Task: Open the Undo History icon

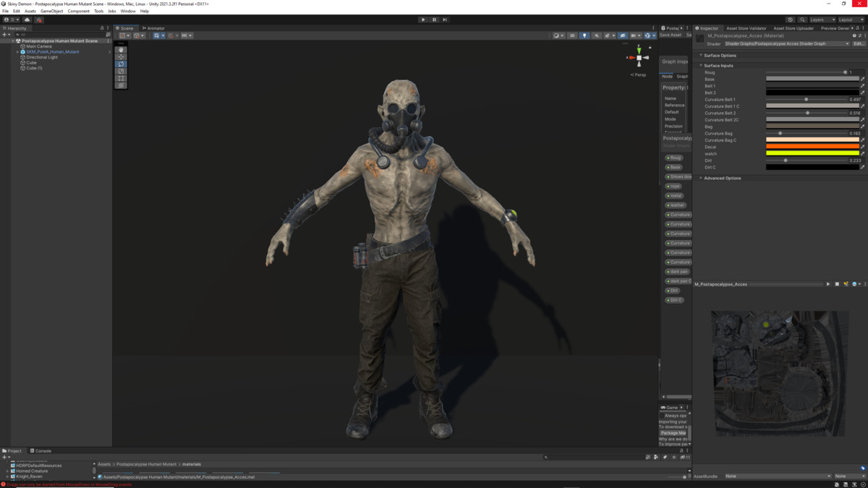Action: coord(790,20)
